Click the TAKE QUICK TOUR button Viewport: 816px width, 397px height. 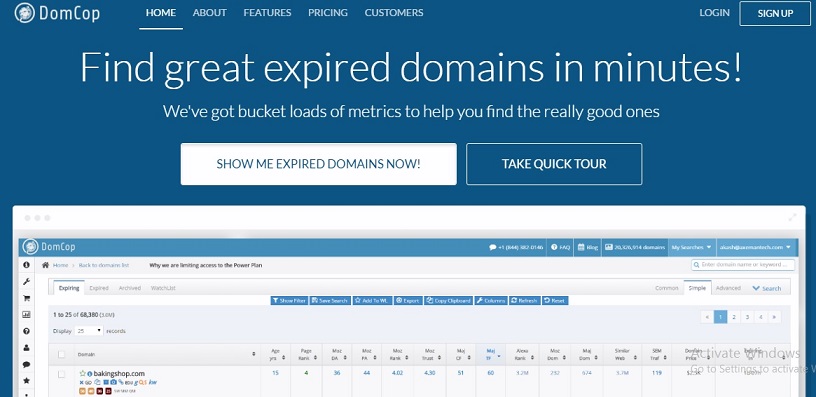(x=554, y=164)
